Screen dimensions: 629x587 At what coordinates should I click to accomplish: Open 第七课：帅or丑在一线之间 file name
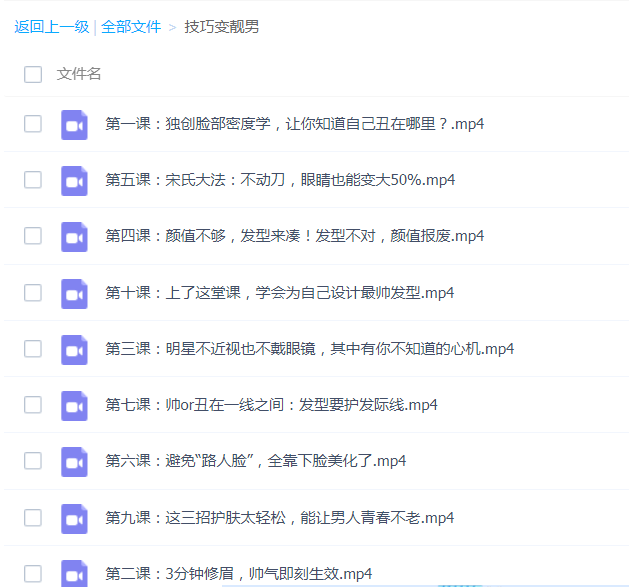pyautogui.click(x=271, y=405)
